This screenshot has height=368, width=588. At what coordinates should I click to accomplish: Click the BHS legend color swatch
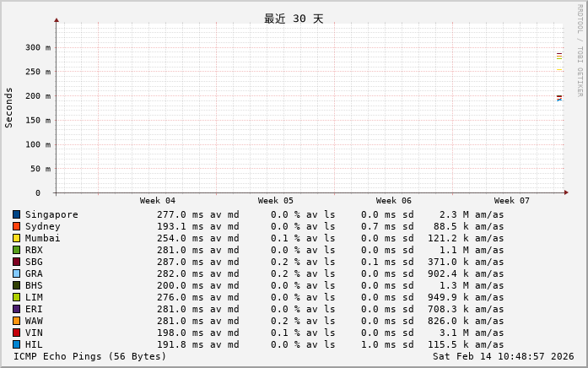[x=16, y=285]
